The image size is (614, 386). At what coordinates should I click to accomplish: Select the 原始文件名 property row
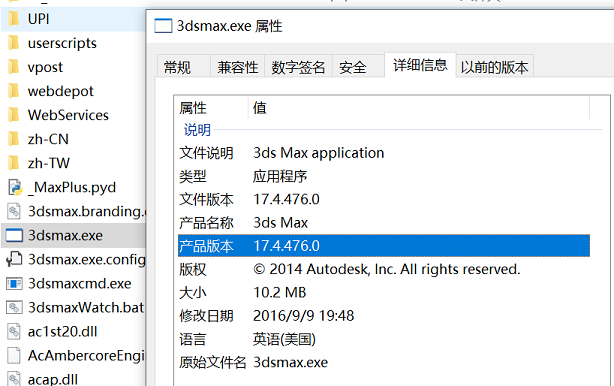(384, 363)
